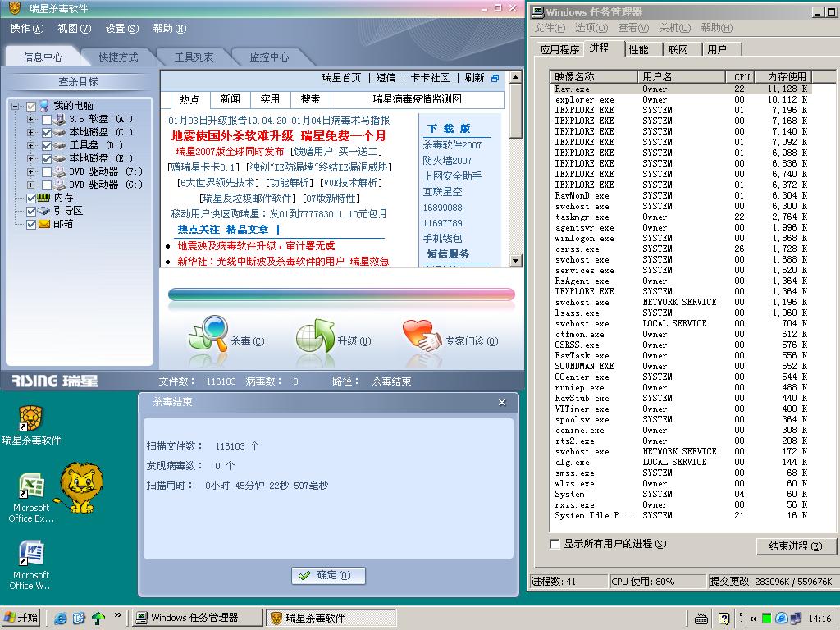Viewport: 840px width, 630px height.
Task: Check the DVD 驱动器 (G:) checkbox
Action: [47, 185]
